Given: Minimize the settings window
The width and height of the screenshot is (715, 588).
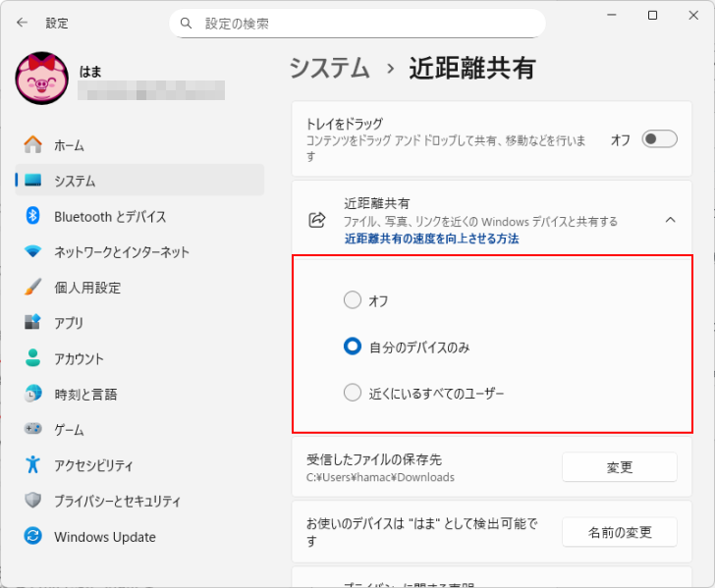Looking at the screenshot, I should [x=612, y=15].
